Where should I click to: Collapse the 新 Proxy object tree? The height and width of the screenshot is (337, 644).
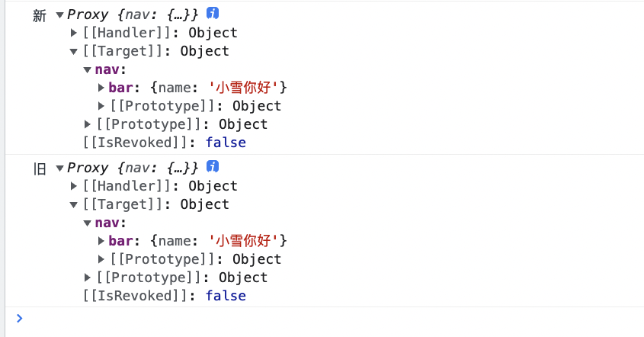[60, 15]
